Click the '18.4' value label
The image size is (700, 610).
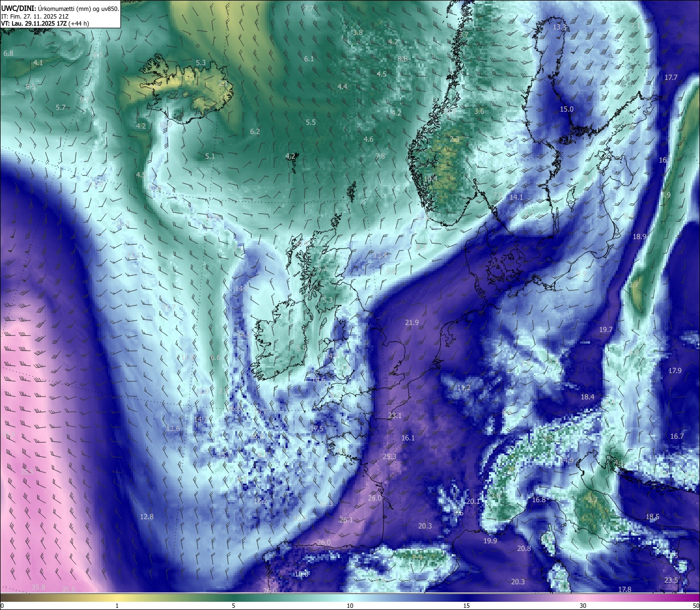click(587, 397)
